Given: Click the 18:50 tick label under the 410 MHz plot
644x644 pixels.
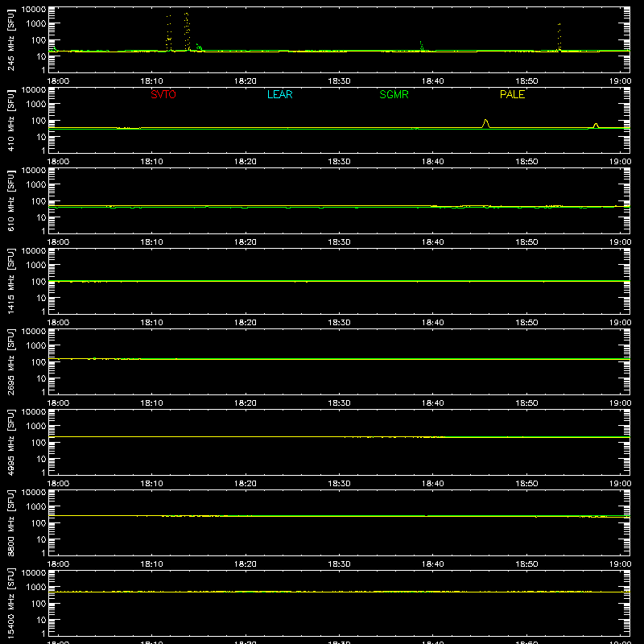Looking at the screenshot, I should 526,162.
